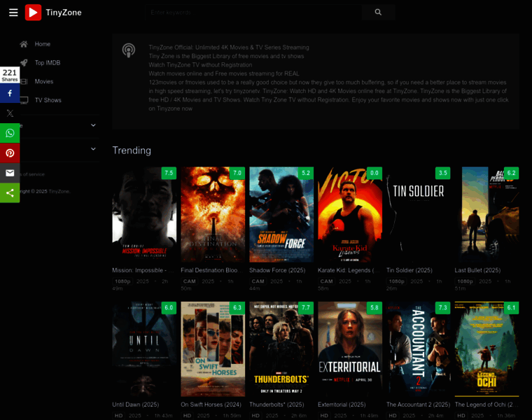Image resolution: width=532 pixels, height=420 pixels.
Task: Share by email icon
Action: [x=10, y=173]
